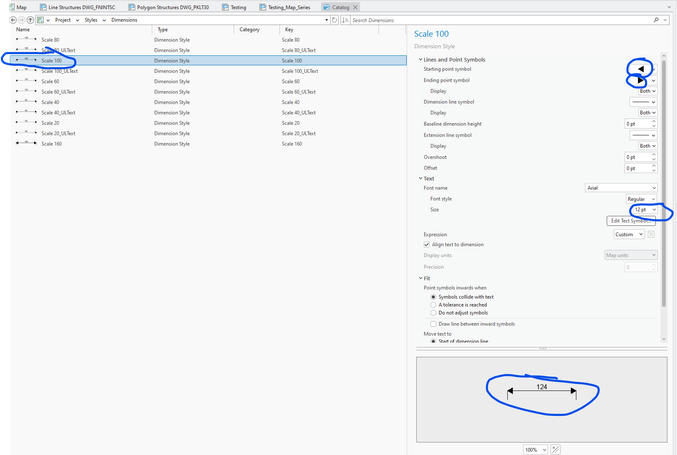677x455 pixels.
Task: Click the zoom-to-fit preview icon beside 100%
Action: click(x=555, y=450)
